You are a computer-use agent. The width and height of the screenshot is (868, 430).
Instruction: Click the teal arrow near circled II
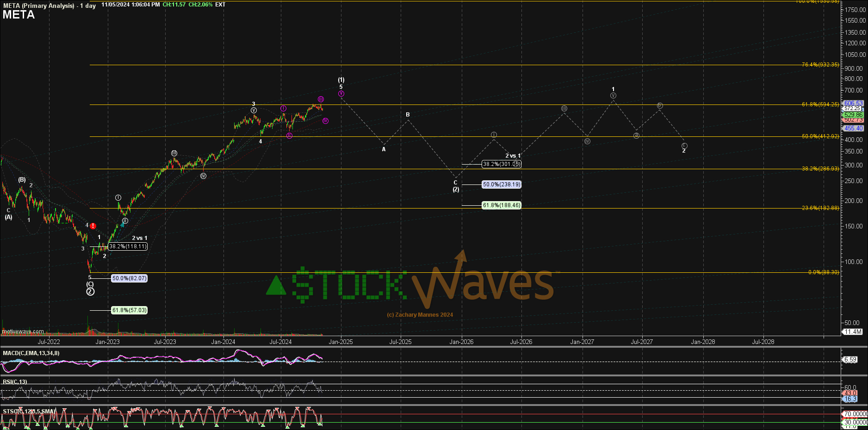point(123,222)
